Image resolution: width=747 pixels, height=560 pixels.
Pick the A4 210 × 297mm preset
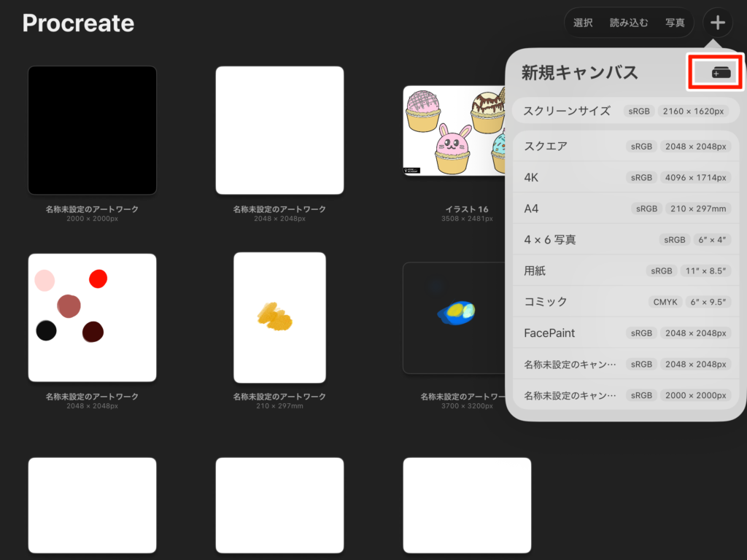(625, 209)
